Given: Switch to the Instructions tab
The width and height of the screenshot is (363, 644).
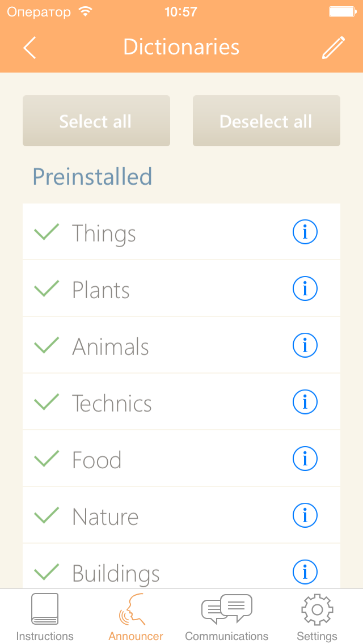Looking at the screenshot, I should pos(45,617).
